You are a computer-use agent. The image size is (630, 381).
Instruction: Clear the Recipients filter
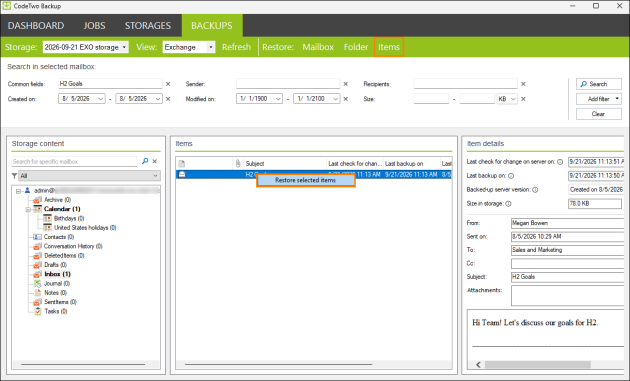pyautogui.click(x=523, y=84)
